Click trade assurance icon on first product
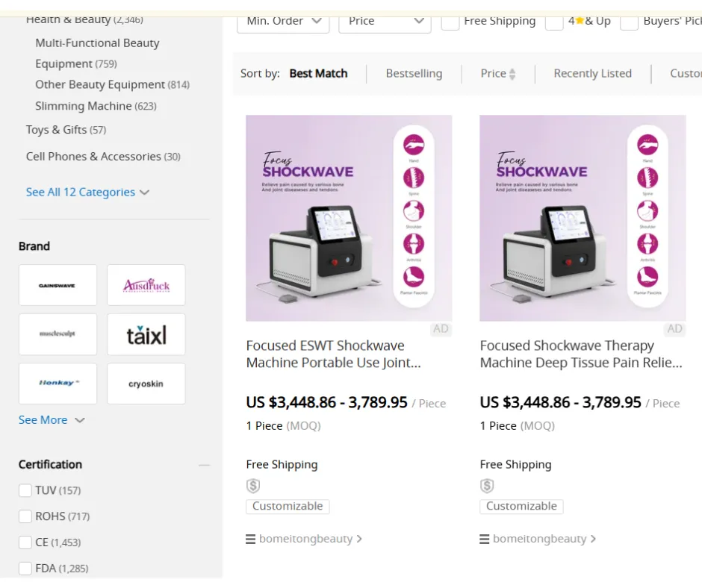The image size is (702, 588). (x=253, y=486)
